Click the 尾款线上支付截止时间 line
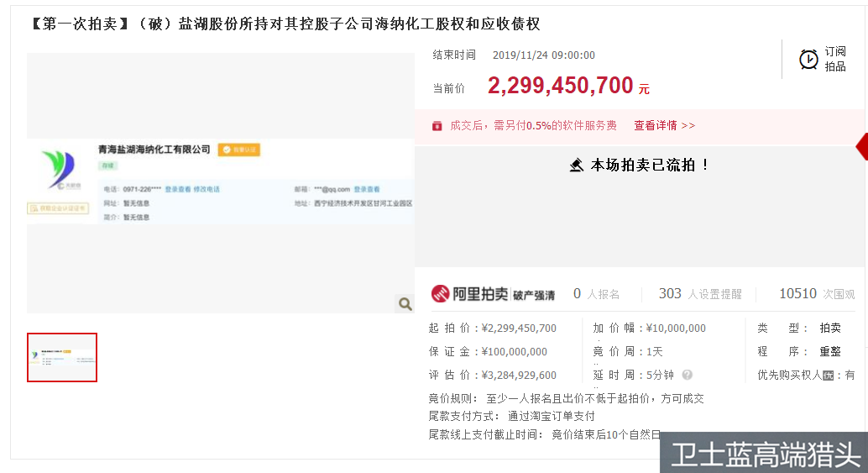The image size is (868, 473). [x=545, y=435]
